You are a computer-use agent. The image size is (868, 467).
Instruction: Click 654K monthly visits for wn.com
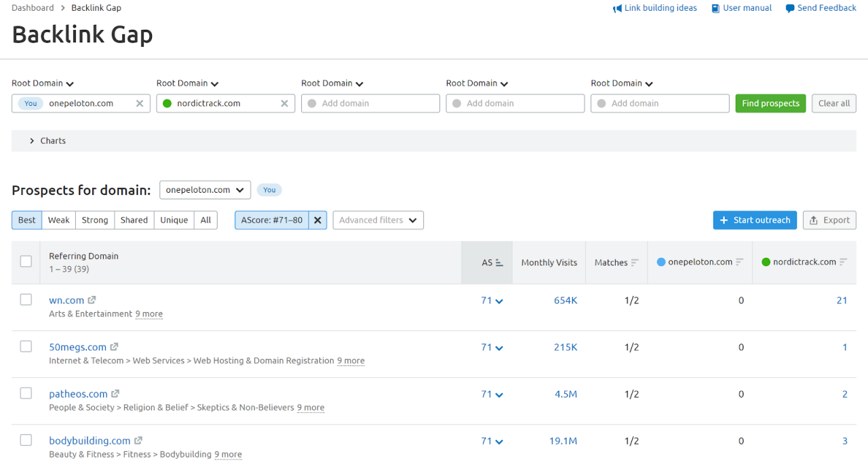(566, 300)
